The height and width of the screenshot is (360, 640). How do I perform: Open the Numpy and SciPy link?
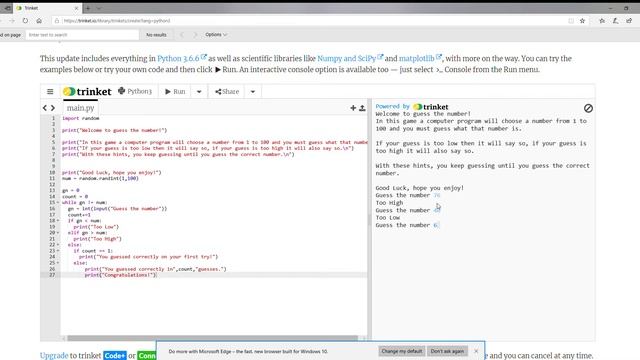(350, 58)
